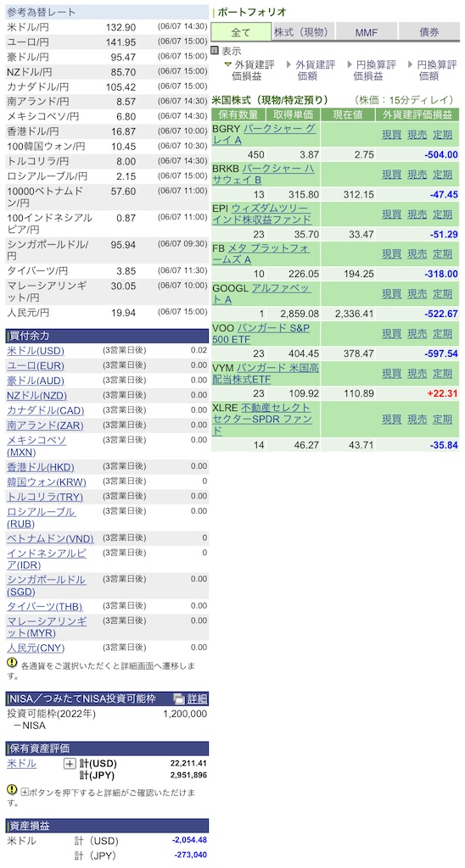This screenshot has height=868, width=465.
Task: Click 定期 for EPI row
Action: (443, 214)
